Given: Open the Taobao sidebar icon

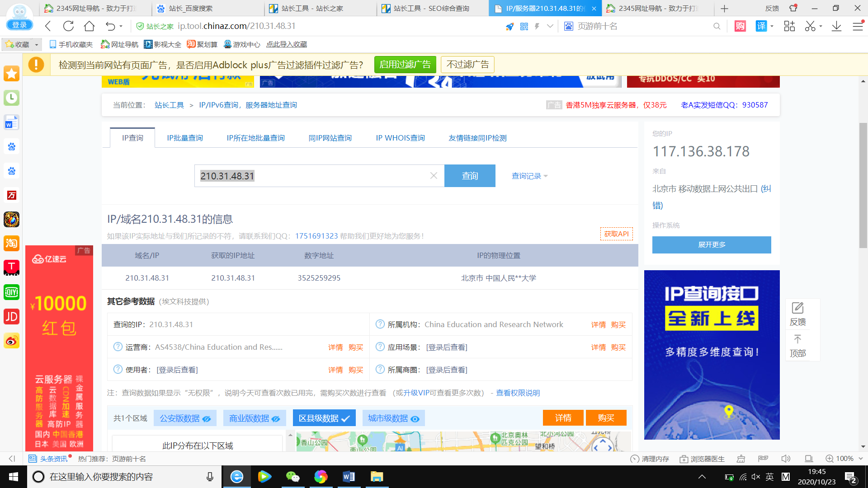Looking at the screenshot, I should tap(11, 244).
